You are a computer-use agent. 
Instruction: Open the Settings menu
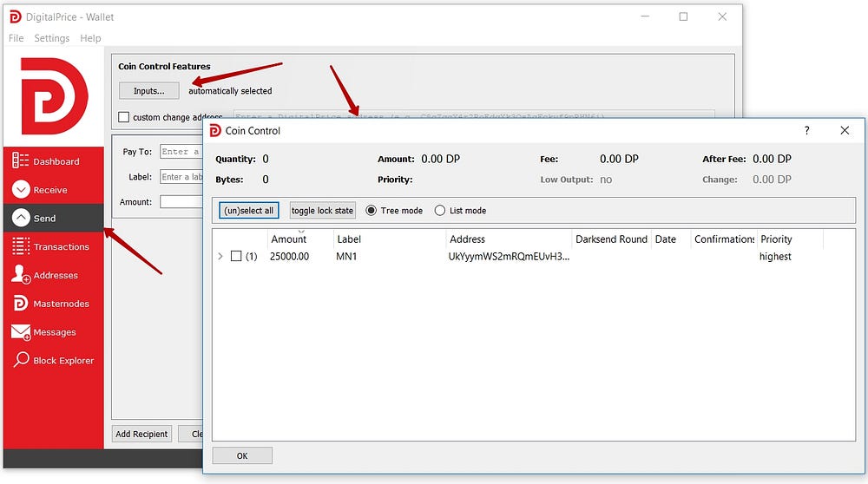pos(51,38)
